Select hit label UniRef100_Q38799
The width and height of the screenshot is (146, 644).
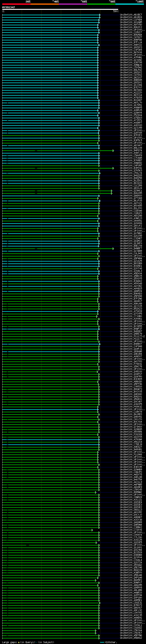click(131, 63)
